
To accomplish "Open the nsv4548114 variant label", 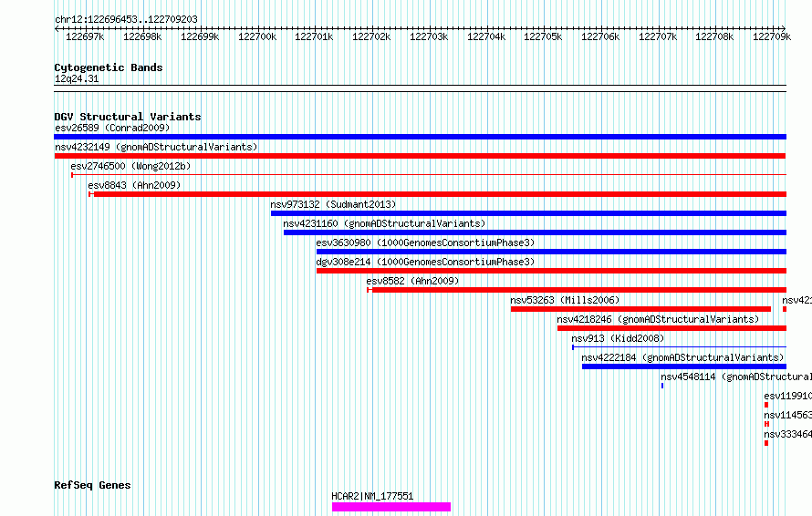I will 736,377.
